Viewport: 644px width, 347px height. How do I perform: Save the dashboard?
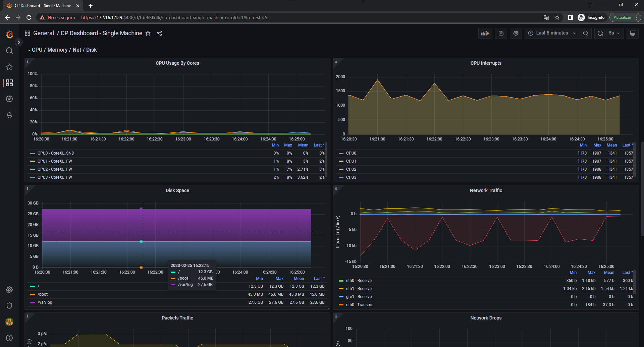[501, 33]
